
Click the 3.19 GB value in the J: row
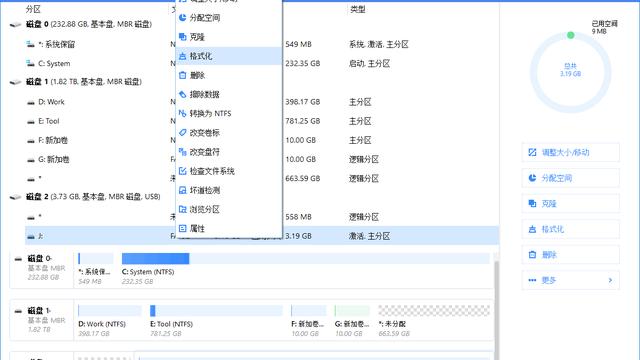tap(298, 236)
